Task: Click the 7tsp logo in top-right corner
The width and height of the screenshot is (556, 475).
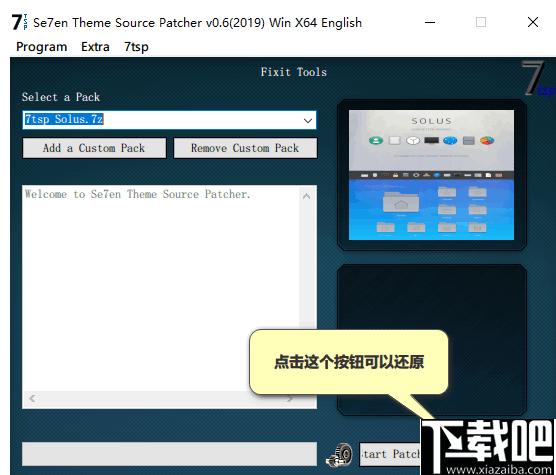Action: (x=538, y=78)
